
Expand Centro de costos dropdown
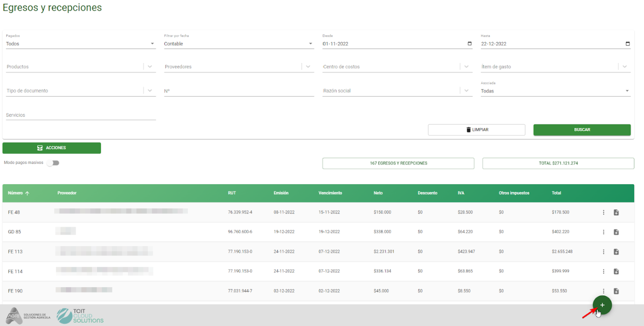pos(466,67)
